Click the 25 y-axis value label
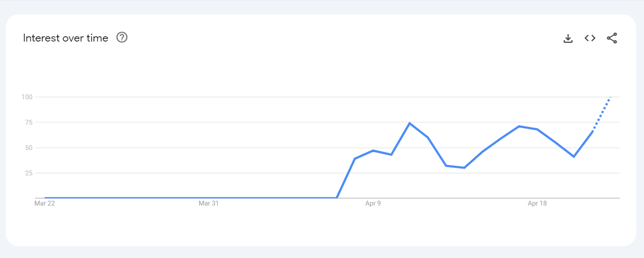 click(29, 173)
